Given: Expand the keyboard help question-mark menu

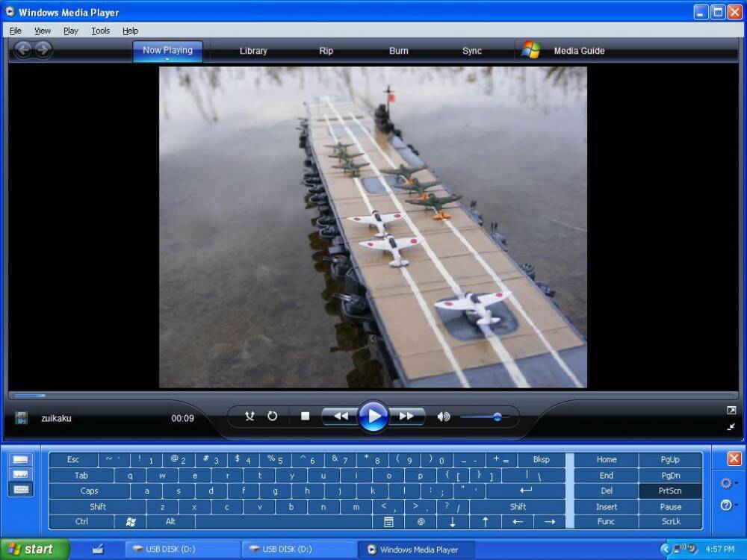Looking at the screenshot, I should (728, 505).
